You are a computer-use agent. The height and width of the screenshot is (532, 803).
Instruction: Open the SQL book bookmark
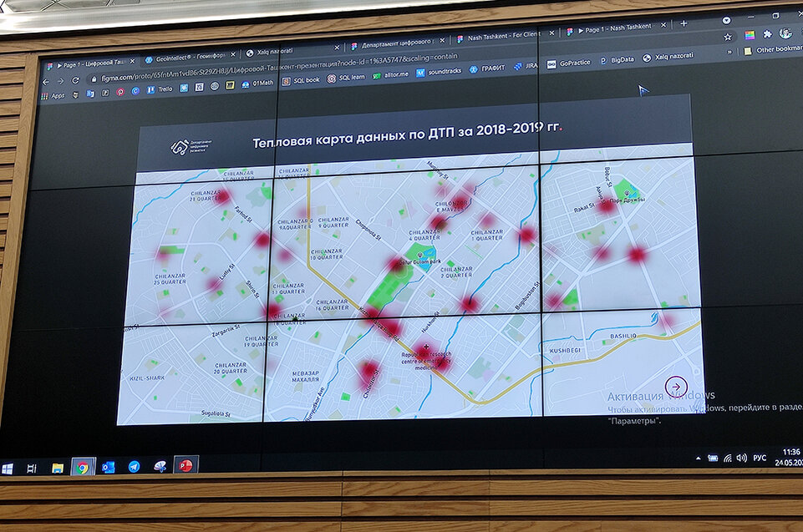301,80
